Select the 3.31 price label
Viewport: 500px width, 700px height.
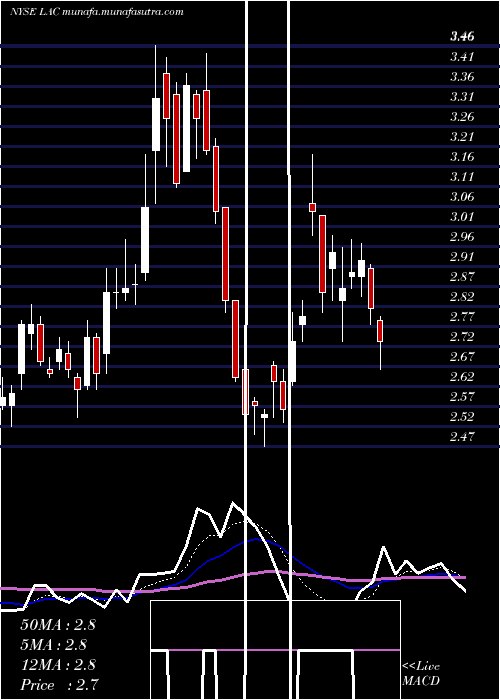(462, 97)
